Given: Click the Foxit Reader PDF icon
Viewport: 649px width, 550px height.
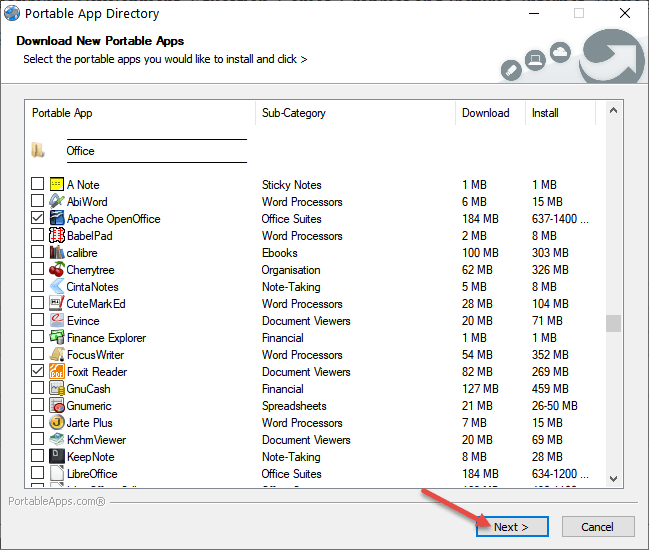Looking at the screenshot, I should [x=57, y=371].
